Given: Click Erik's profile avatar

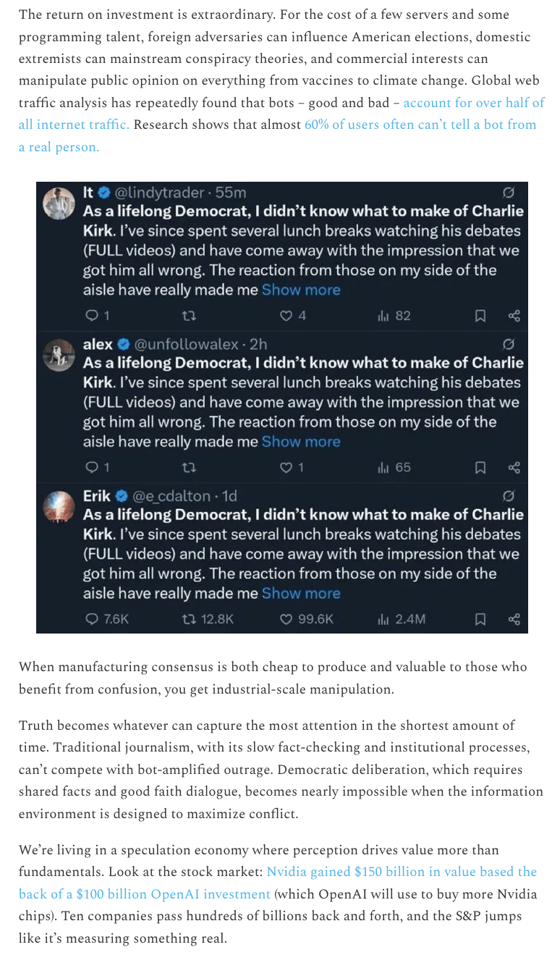Looking at the screenshot, I should pos(59,506).
